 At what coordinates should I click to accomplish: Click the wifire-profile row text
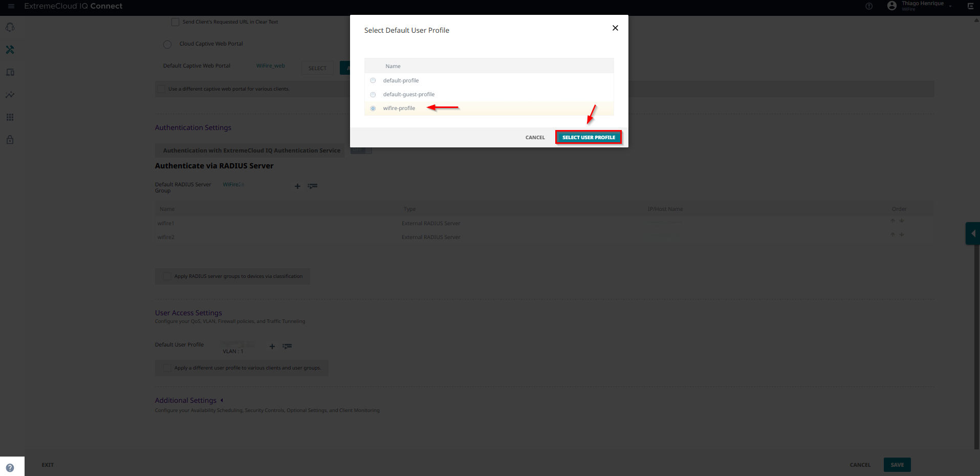pyautogui.click(x=399, y=108)
